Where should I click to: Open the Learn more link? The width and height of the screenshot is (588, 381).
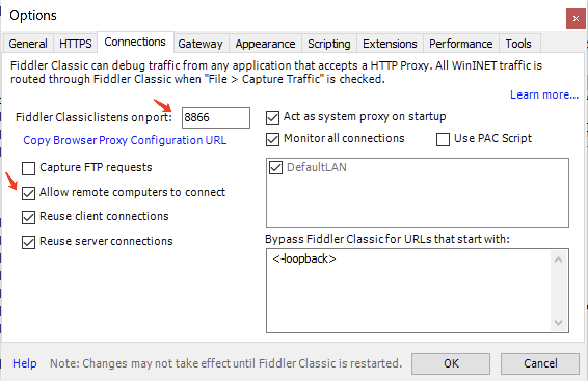tap(544, 94)
